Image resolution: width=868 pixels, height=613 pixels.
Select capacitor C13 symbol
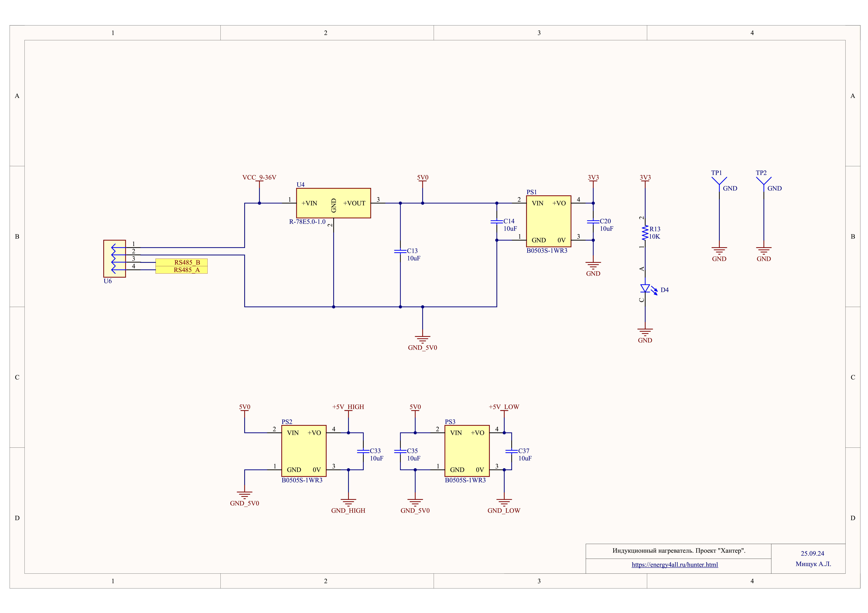coord(400,251)
